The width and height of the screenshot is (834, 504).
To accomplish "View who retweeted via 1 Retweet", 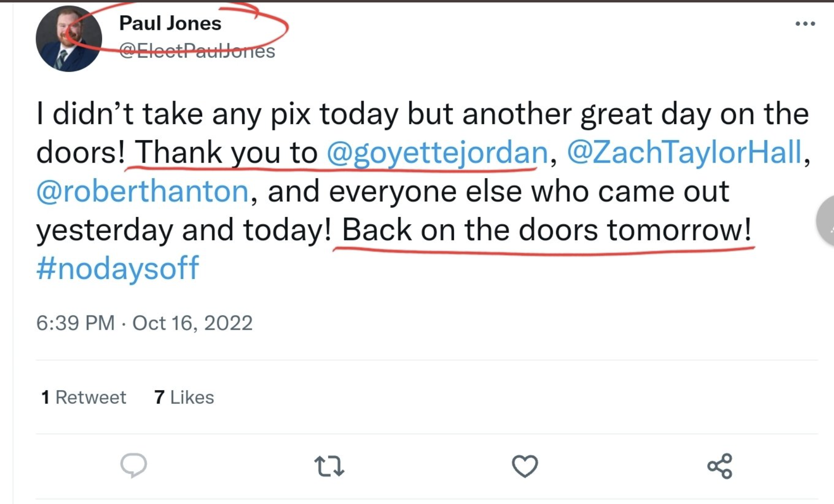I will pyautogui.click(x=83, y=398).
